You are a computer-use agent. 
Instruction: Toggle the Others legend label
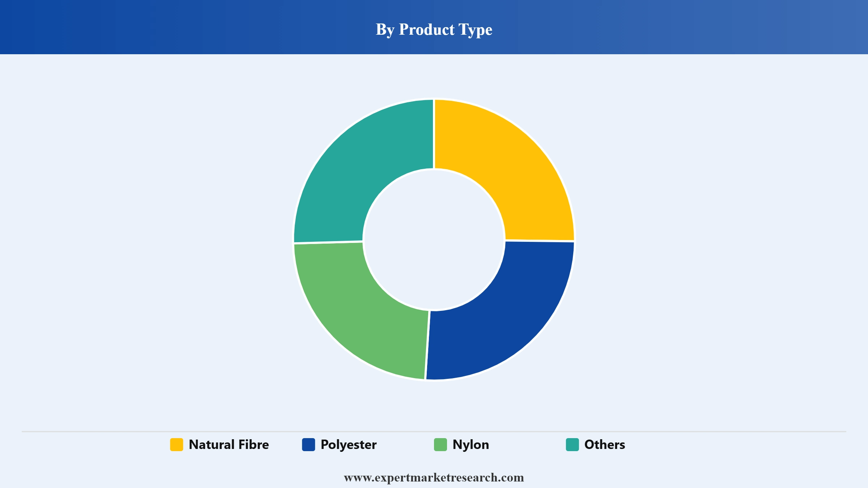click(605, 445)
